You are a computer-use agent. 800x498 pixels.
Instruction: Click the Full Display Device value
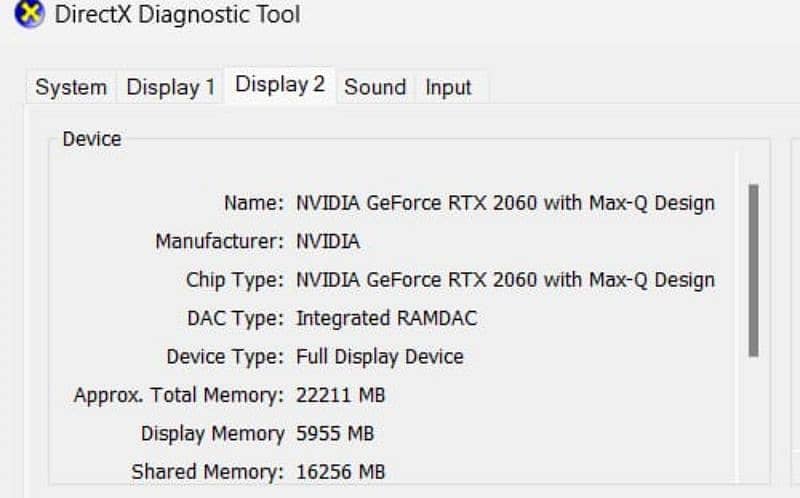click(x=380, y=356)
